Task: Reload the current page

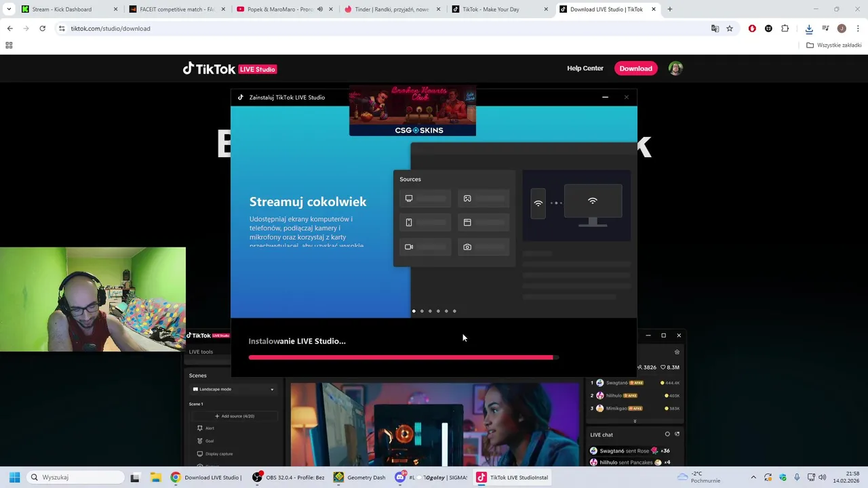Action: tap(42, 28)
